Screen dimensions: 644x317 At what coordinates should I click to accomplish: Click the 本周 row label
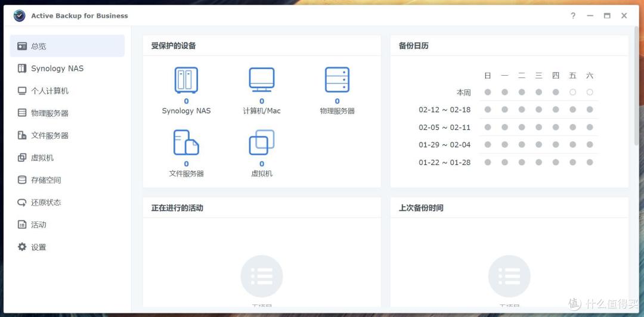click(x=464, y=92)
